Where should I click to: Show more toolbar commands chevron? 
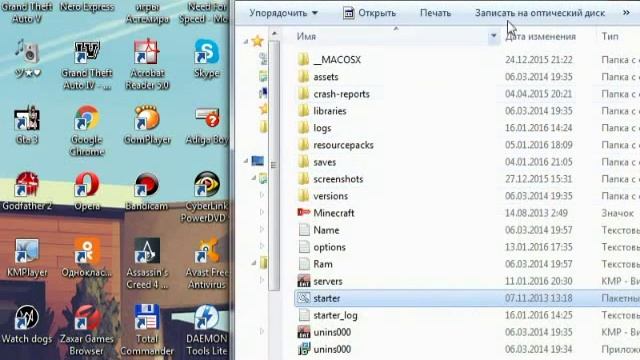(626, 13)
